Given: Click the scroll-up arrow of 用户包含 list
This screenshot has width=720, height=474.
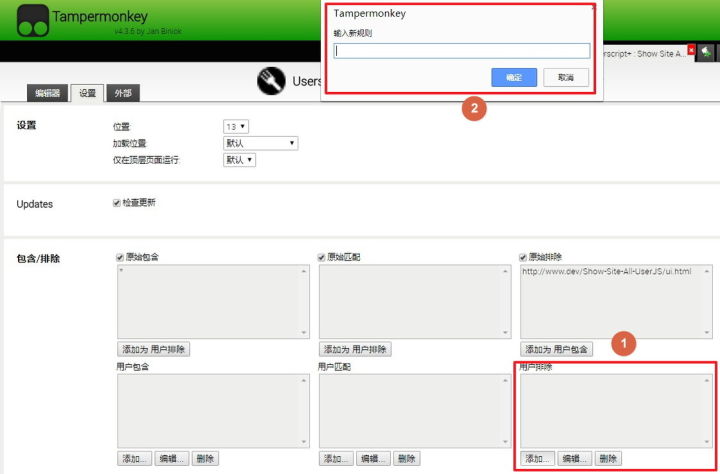Looking at the screenshot, I should (304, 381).
